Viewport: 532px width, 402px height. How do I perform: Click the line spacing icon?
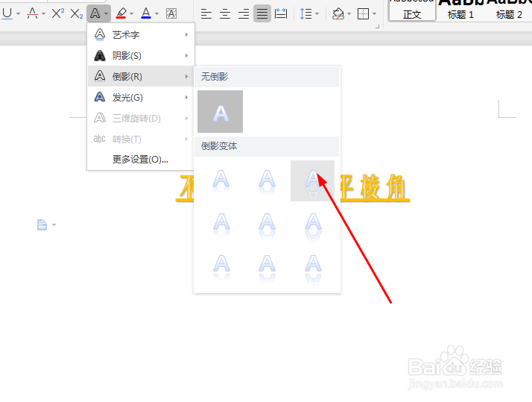305,13
